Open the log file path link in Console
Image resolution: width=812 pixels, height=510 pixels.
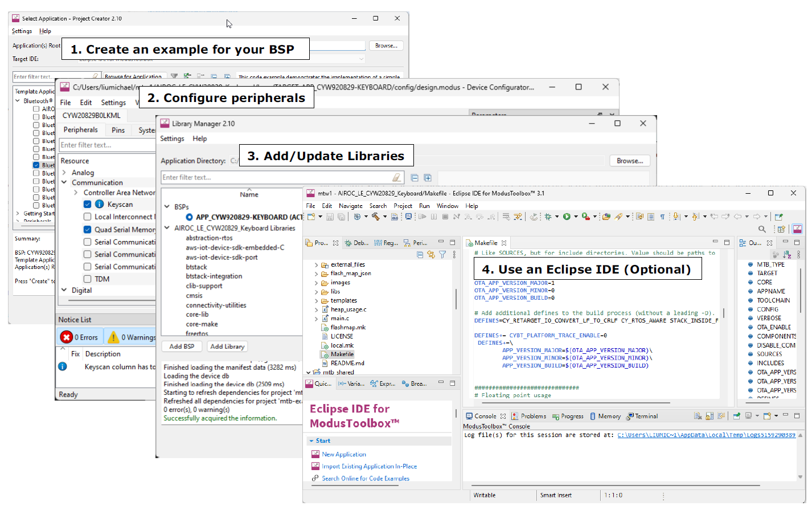pos(707,435)
